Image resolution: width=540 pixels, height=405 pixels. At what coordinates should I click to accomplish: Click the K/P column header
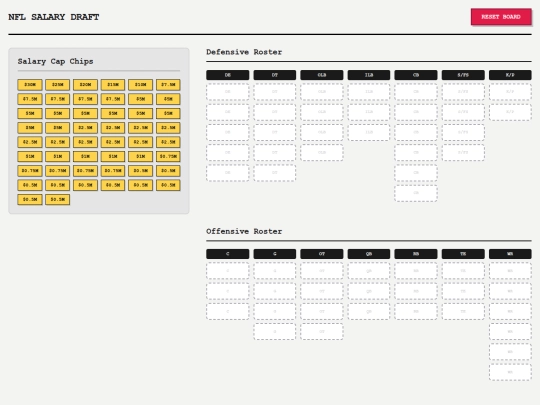[x=510, y=75]
